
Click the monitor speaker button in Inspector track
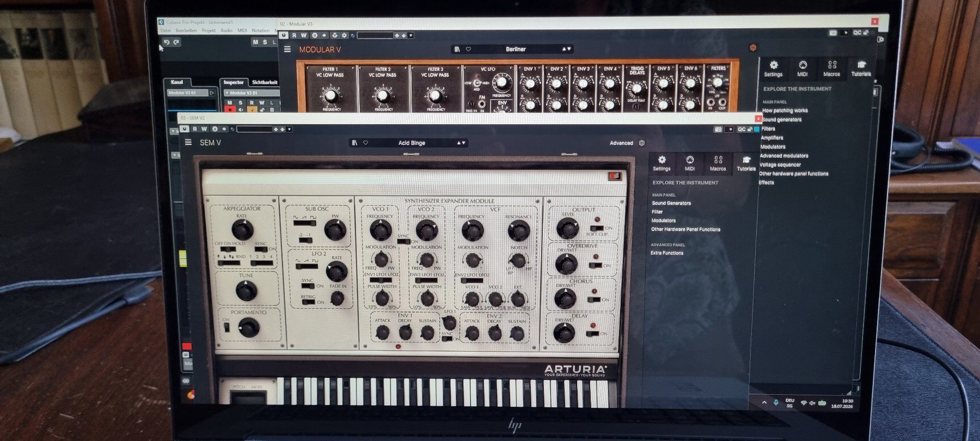tap(241, 110)
